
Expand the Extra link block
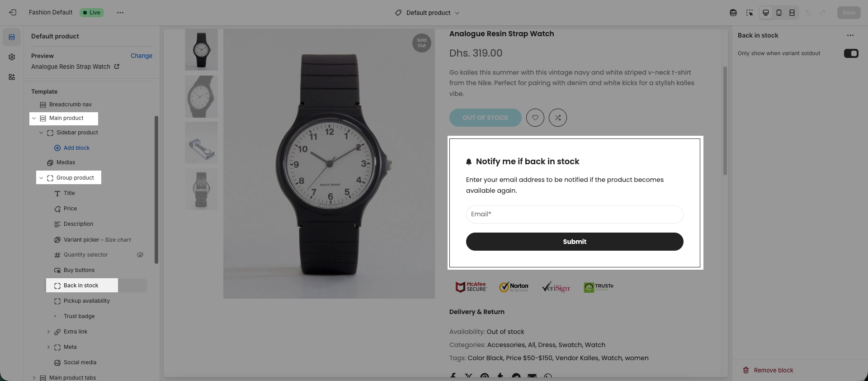48,332
